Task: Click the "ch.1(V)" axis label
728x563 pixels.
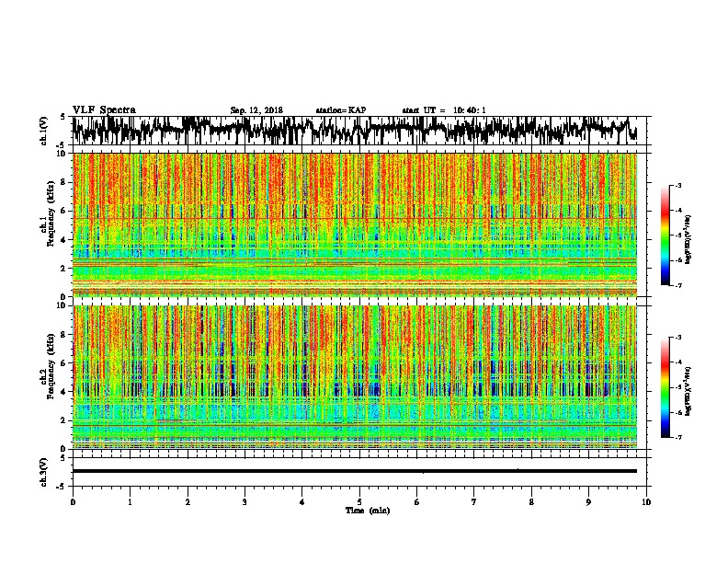Action: click(44, 131)
